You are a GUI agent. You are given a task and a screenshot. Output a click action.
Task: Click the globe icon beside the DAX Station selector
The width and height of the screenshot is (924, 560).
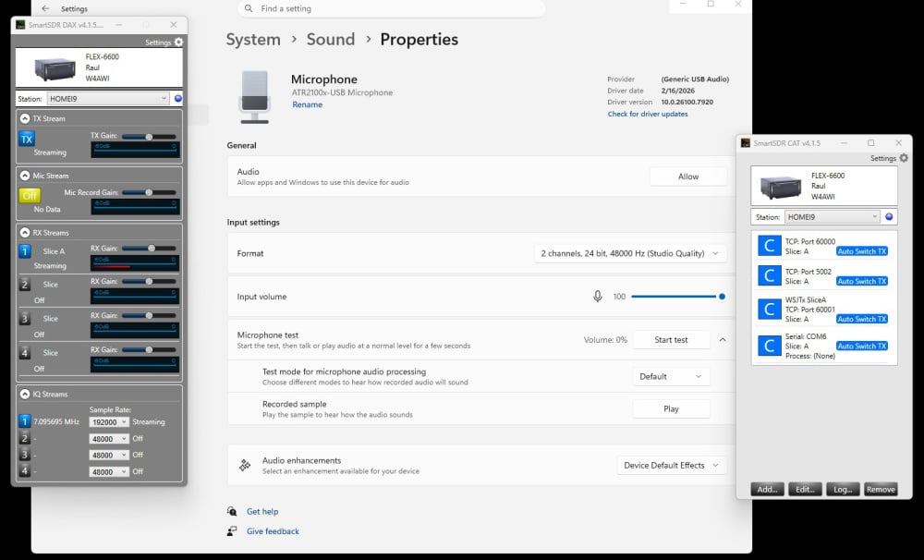tap(176, 98)
